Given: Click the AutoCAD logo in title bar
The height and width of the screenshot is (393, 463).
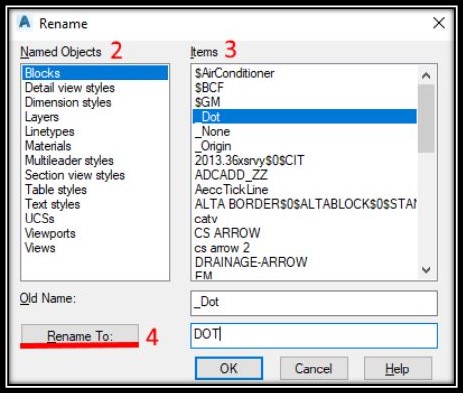Looking at the screenshot, I should [x=24, y=23].
